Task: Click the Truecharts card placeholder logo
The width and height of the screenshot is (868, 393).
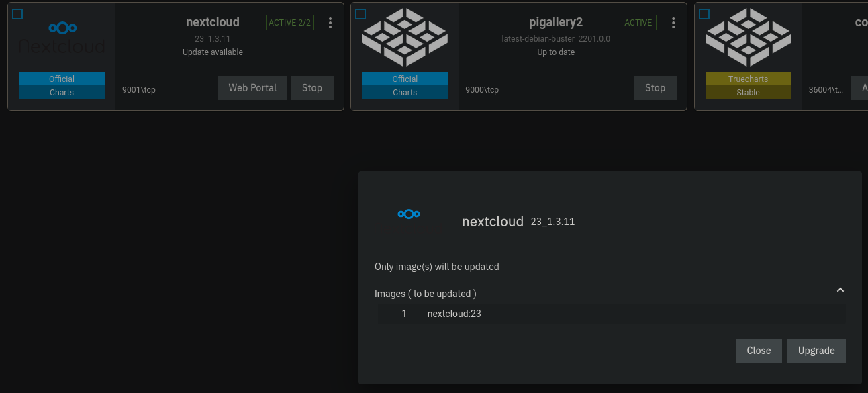Action: (x=749, y=38)
